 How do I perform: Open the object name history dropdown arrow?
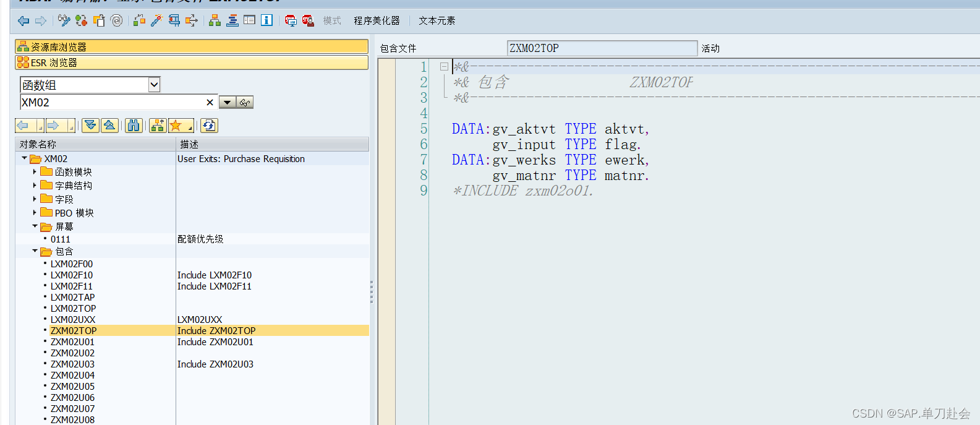(228, 103)
